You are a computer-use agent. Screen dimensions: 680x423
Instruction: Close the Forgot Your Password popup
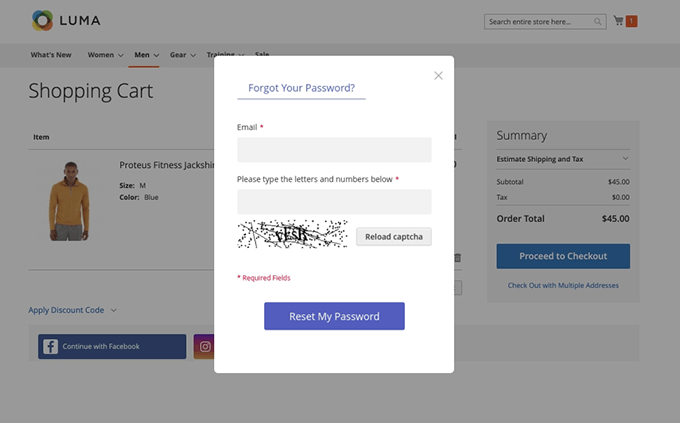tap(438, 75)
